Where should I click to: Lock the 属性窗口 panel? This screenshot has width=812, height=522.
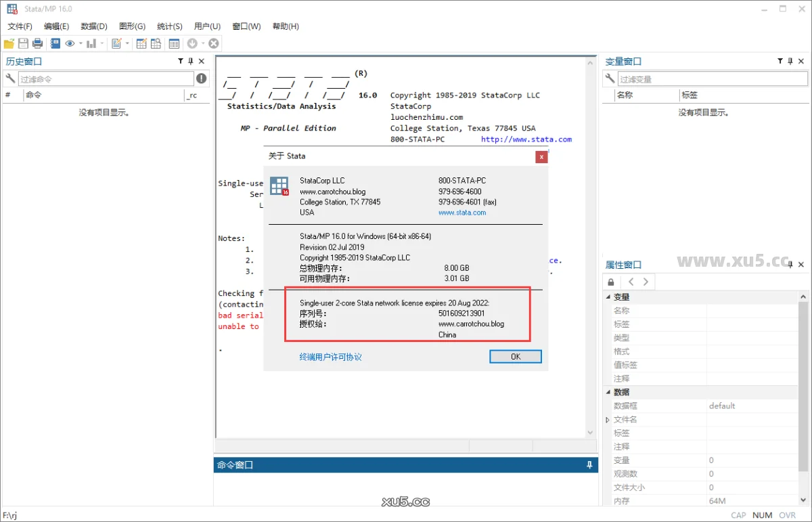[610, 282]
